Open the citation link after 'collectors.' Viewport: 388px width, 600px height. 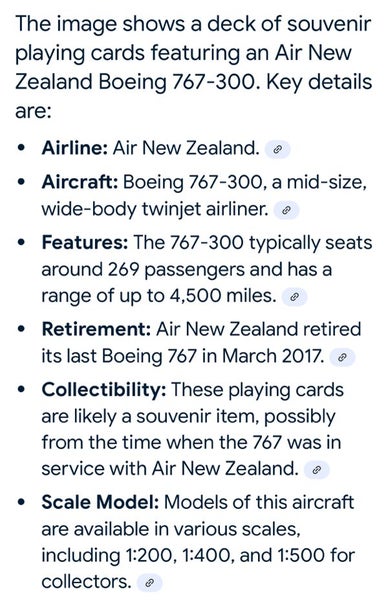[x=150, y=583]
